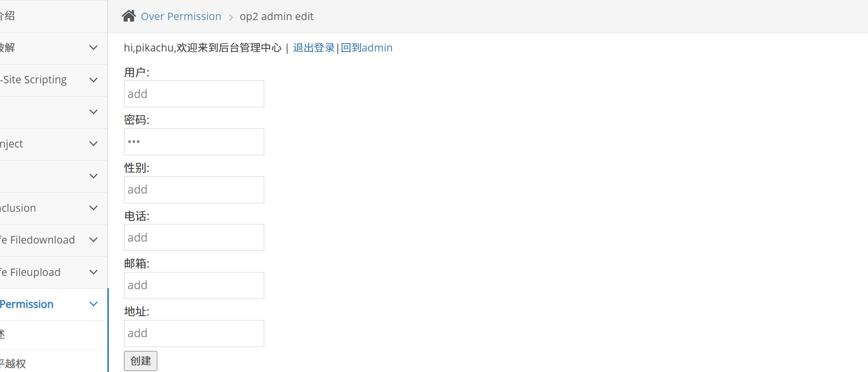The height and width of the screenshot is (372, 868).
Task: Select the 越权 submenu item
Action: [x=15, y=363]
